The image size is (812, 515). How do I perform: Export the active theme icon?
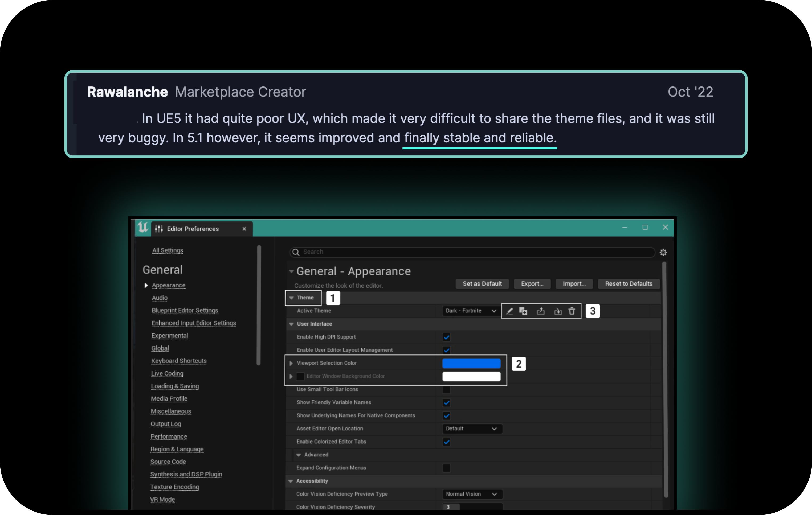click(x=541, y=311)
